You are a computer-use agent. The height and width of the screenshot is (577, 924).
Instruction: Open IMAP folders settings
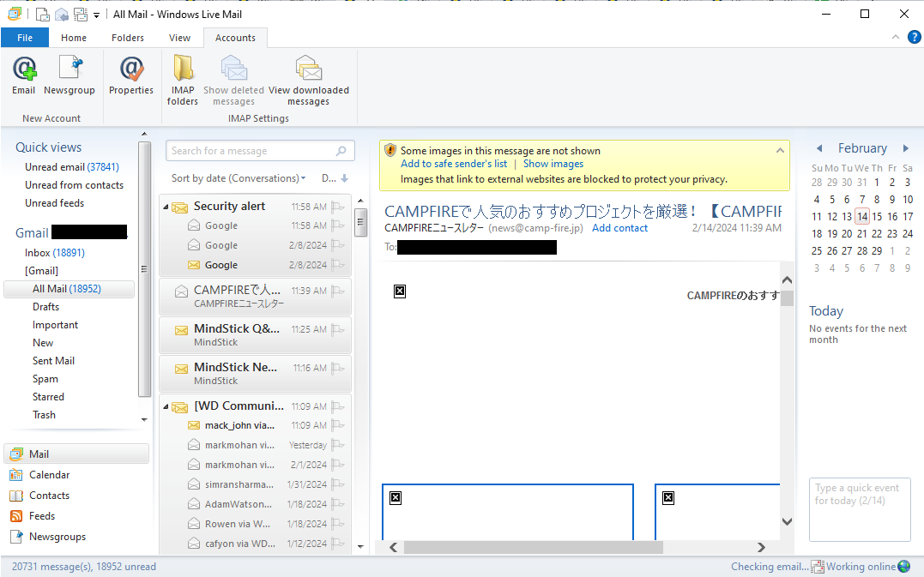tap(183, 80)
